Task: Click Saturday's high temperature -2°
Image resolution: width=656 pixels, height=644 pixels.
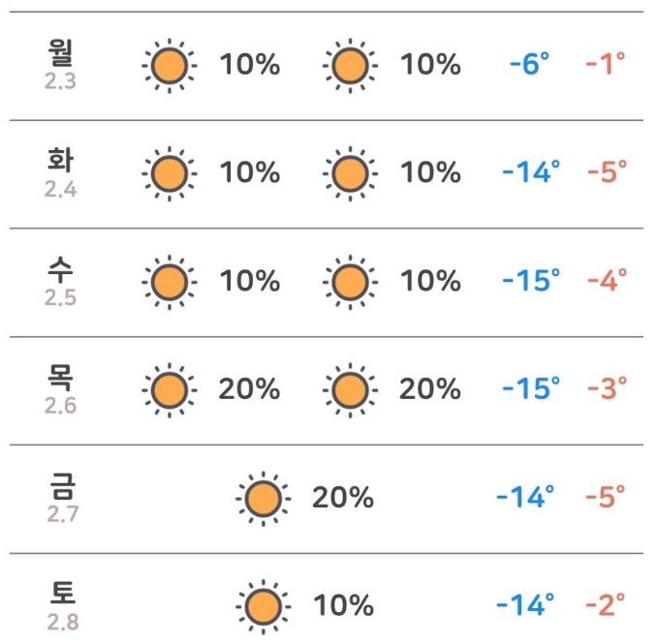Action: point(606,604)
